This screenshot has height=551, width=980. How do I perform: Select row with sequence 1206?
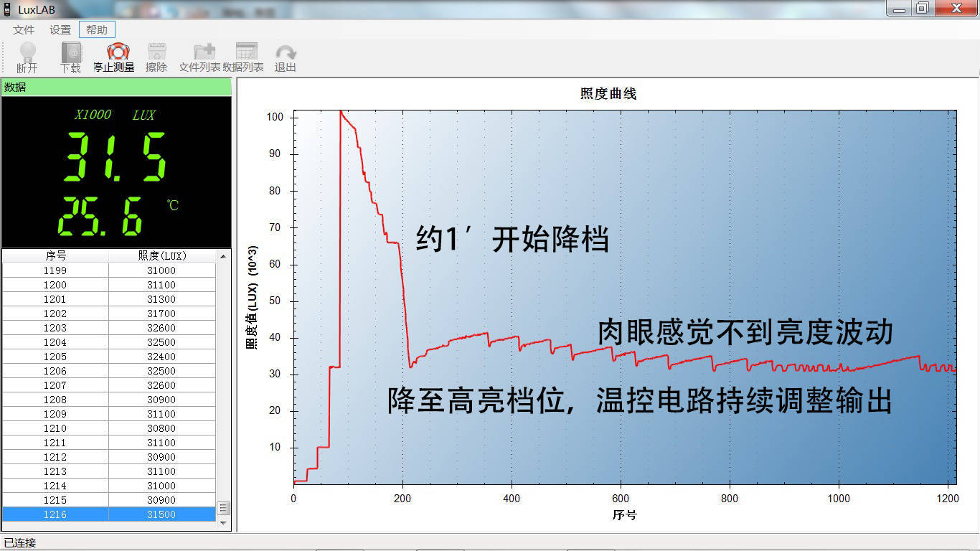pyautogui.click(x=109, y=371)
